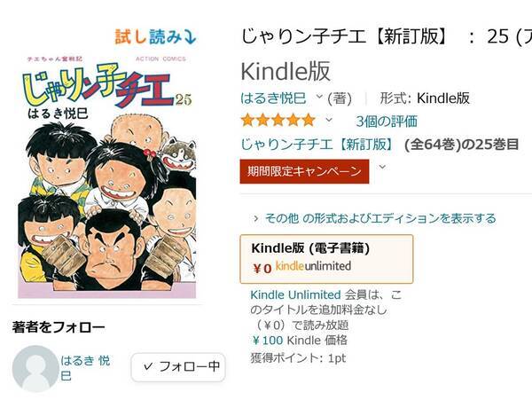
Task: Toggle the フォロー中 follow button
Action: pyautogui.click(x=178, y=365)
